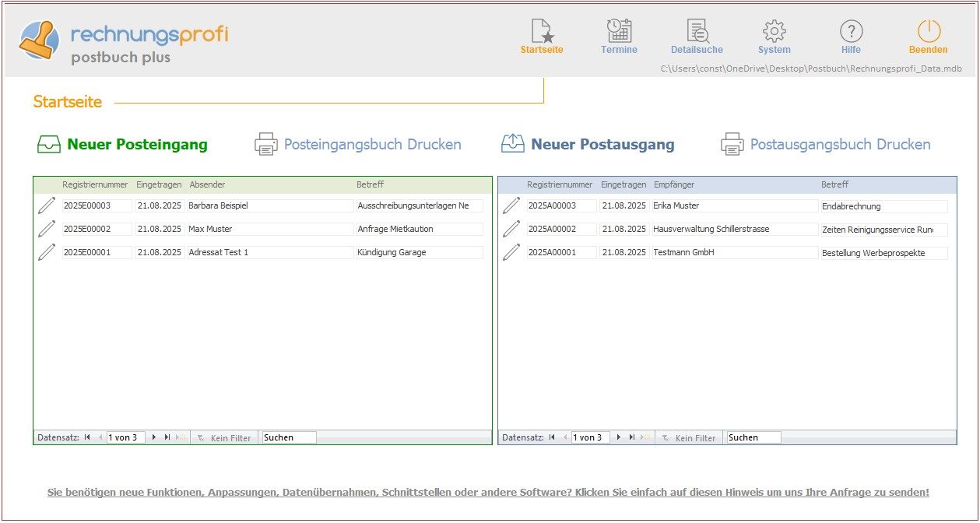This screenshot has width=980, height=523.
Task: Click the rechnungsprofi stamp logo
Action: 39,39
